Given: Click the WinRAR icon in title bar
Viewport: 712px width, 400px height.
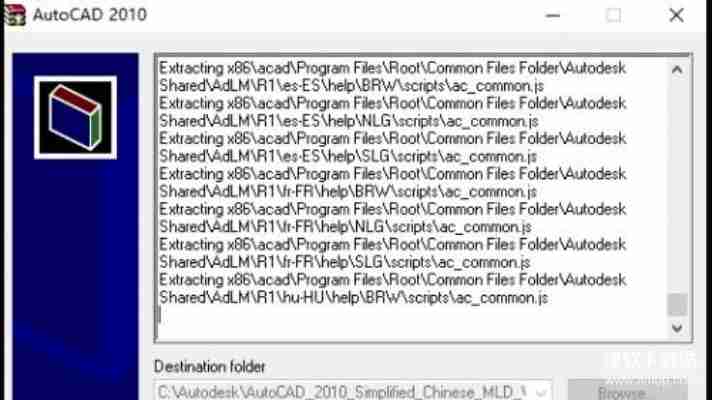Looking at the screenshot, I should click(x=15, y=15).
